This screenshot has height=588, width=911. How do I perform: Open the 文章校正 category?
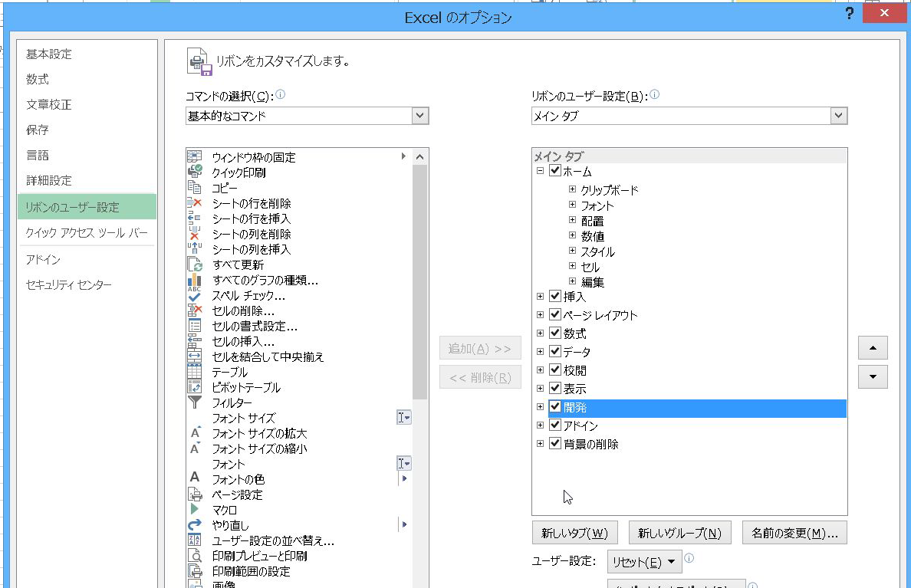(49, 104)
